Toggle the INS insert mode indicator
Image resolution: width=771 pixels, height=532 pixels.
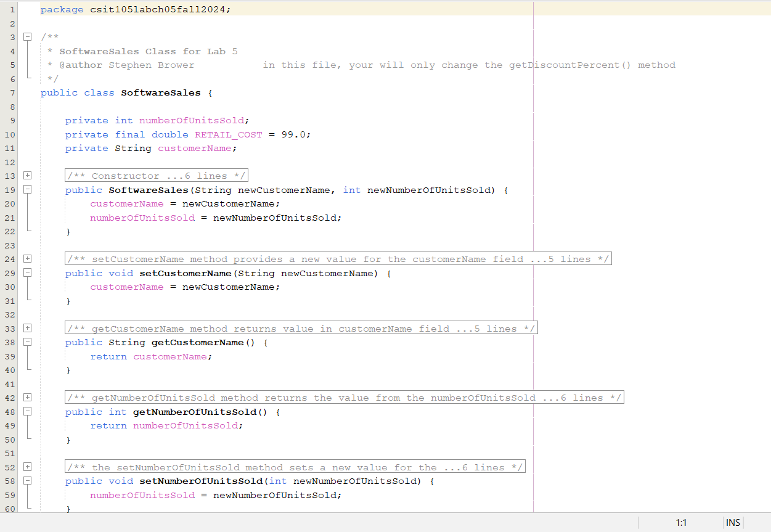(733, 523)
